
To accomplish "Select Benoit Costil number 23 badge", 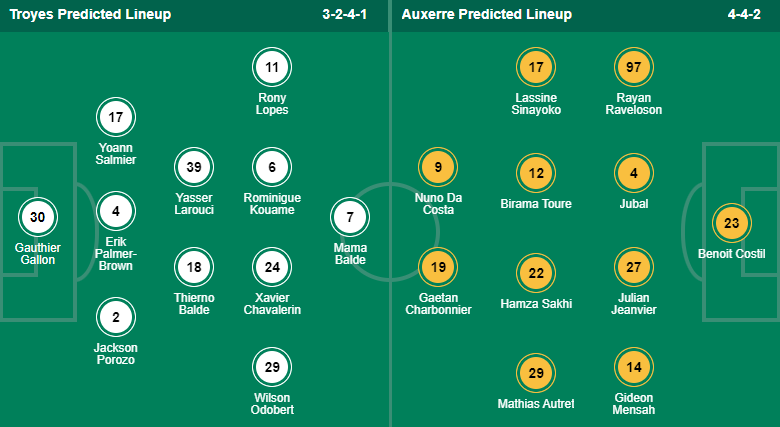I will [x=731, y=223].
